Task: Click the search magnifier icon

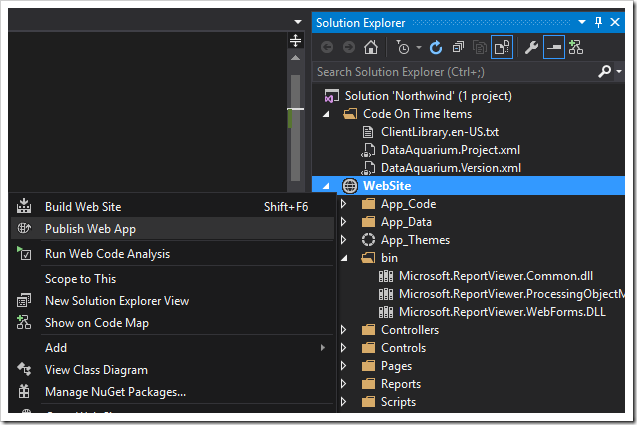Action: tap(604, 72)
